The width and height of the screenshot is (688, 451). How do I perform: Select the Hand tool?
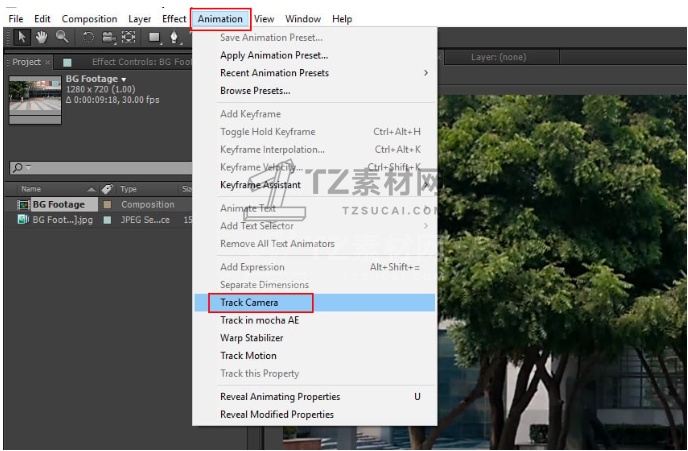42,37
